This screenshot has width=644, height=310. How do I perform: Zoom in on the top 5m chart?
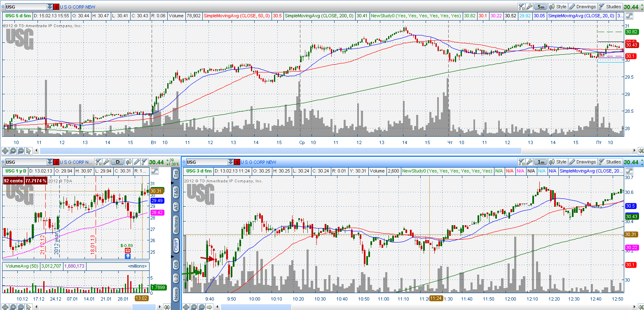coord(13,151)
